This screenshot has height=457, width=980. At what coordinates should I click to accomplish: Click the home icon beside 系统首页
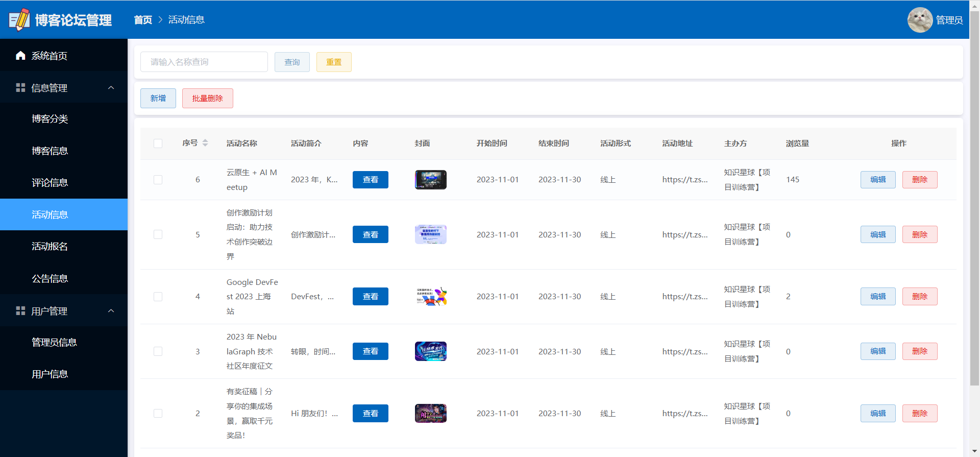click(x=20, y=56)
